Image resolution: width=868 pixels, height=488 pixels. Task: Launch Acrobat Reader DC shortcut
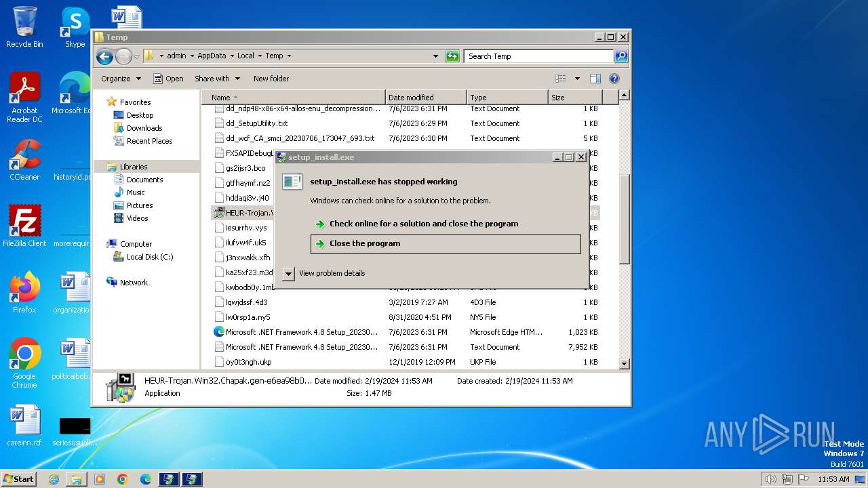click(24, 98)
